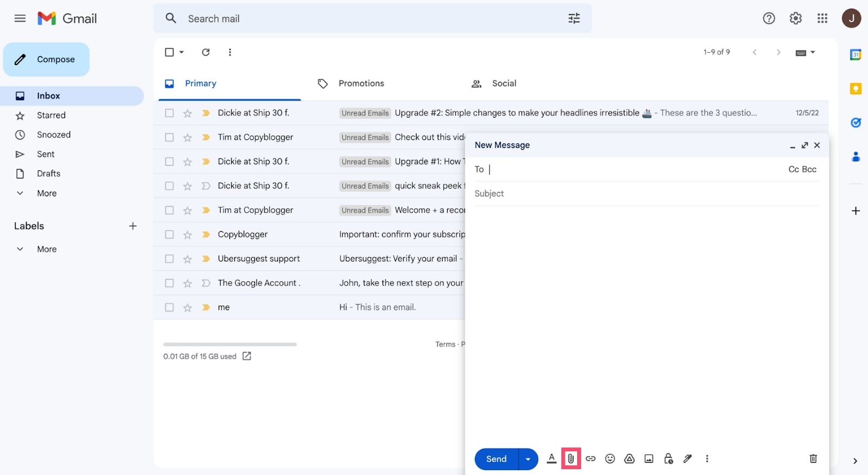Open Google apps grid icon
868x475 pixels.
822,18
